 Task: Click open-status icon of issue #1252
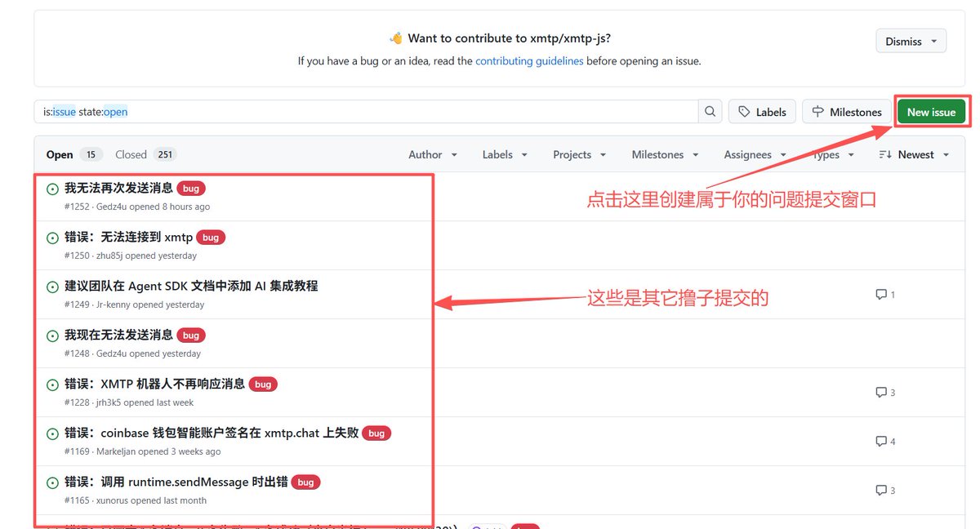[52, 189]
